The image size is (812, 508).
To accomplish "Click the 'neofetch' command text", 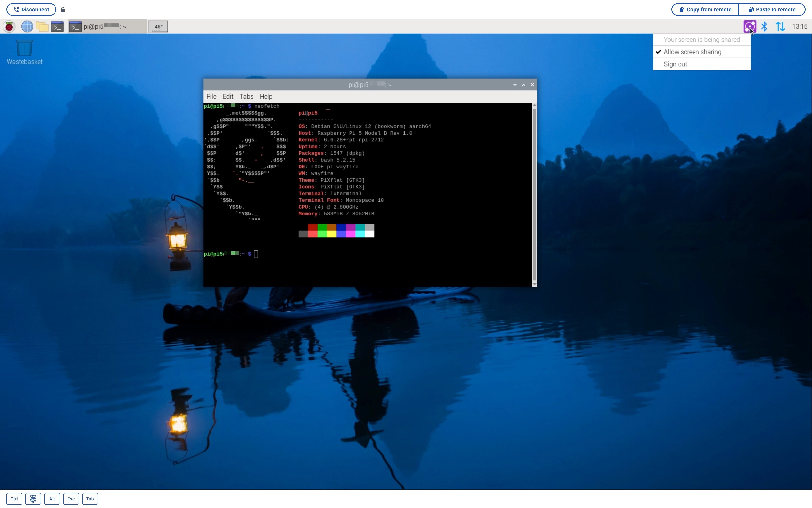I will point(267,106).
